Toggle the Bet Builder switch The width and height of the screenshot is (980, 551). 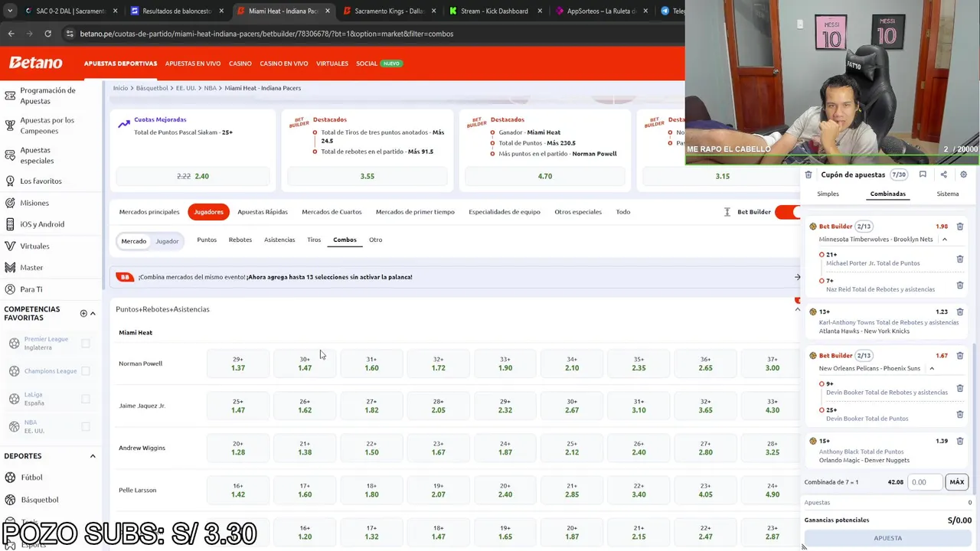[787, 212]
